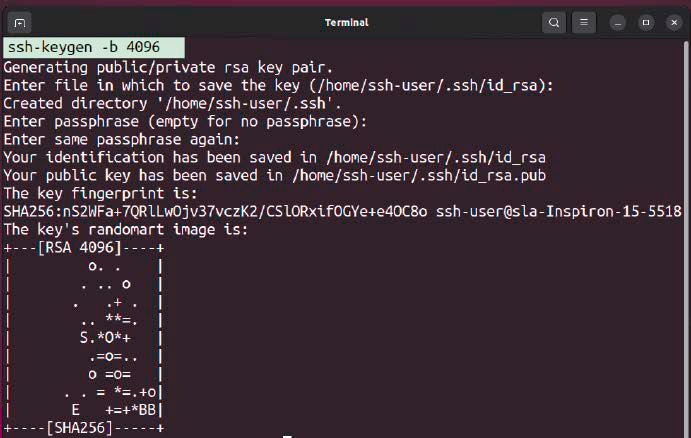Click the [SHA256] randomart footer
Screen dimensions: 691x438
pyautogui.click(x=81, y=429)
